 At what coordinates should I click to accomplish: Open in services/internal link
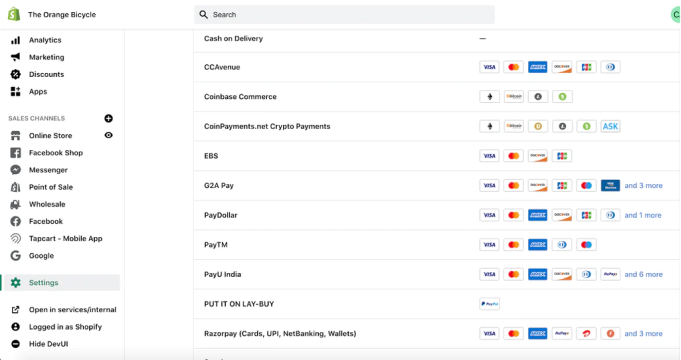coord(73,310)
